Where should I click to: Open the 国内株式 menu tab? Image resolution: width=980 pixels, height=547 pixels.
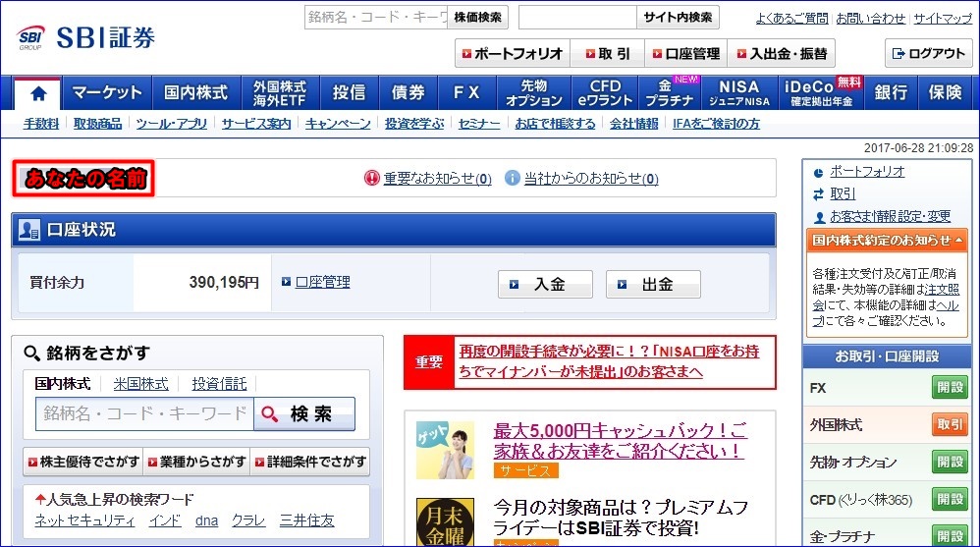click(x=195, y=93)
